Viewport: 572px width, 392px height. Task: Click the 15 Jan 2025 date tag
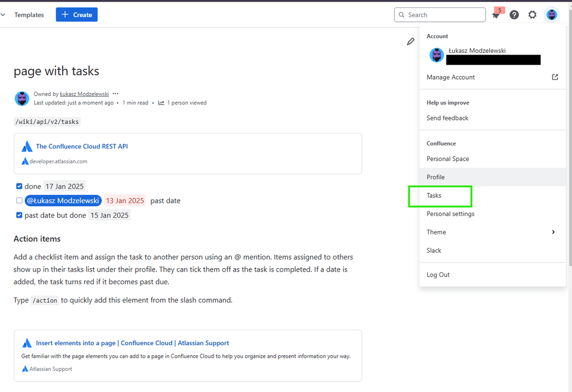click(109, 215)
